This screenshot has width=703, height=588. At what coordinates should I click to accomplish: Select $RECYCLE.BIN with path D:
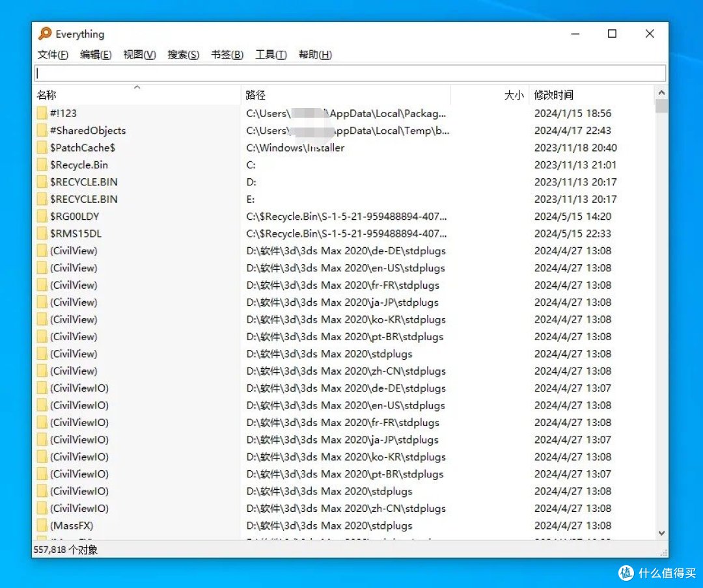(x=84, y=182)
